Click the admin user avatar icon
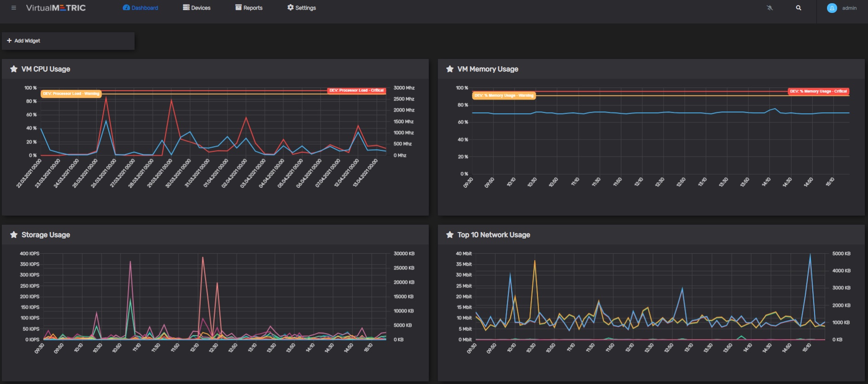Screen dimensions: 868x384 pos(832,8)
